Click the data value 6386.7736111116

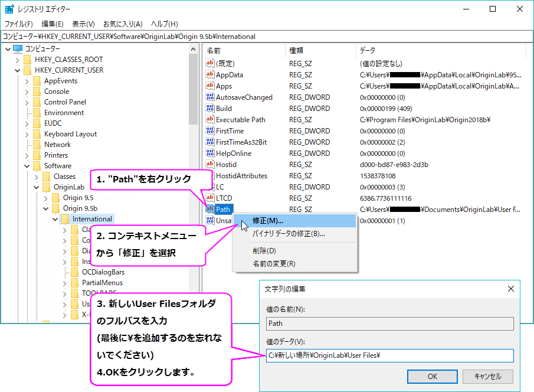click(385, 198)
